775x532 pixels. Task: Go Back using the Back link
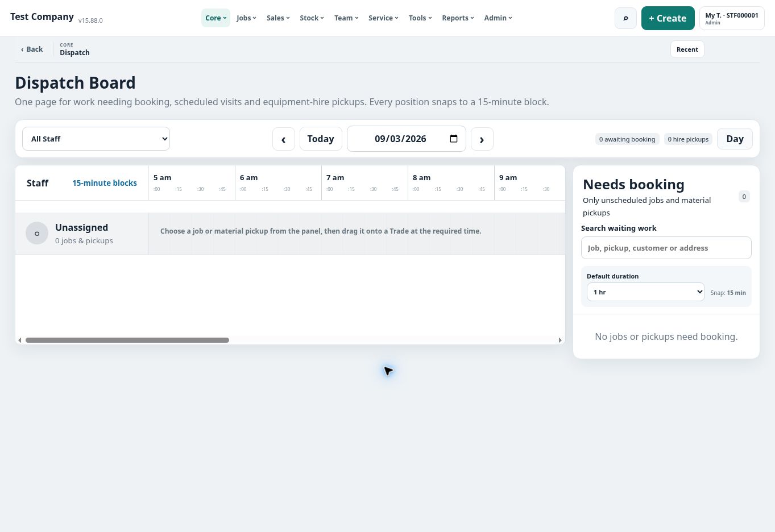tap(32, 49)
